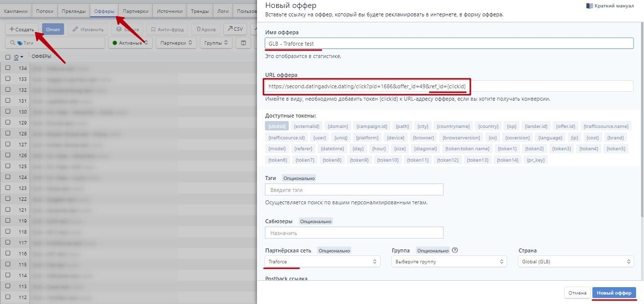Viewport: 644px width, 304px height.
Task: Insert the {domain} token
Action: [x=338, y=126]
